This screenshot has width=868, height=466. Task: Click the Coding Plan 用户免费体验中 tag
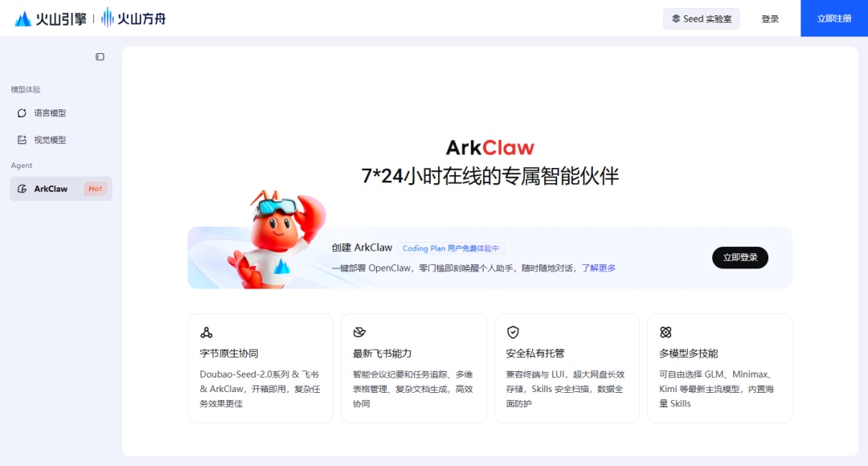(451, 248)
